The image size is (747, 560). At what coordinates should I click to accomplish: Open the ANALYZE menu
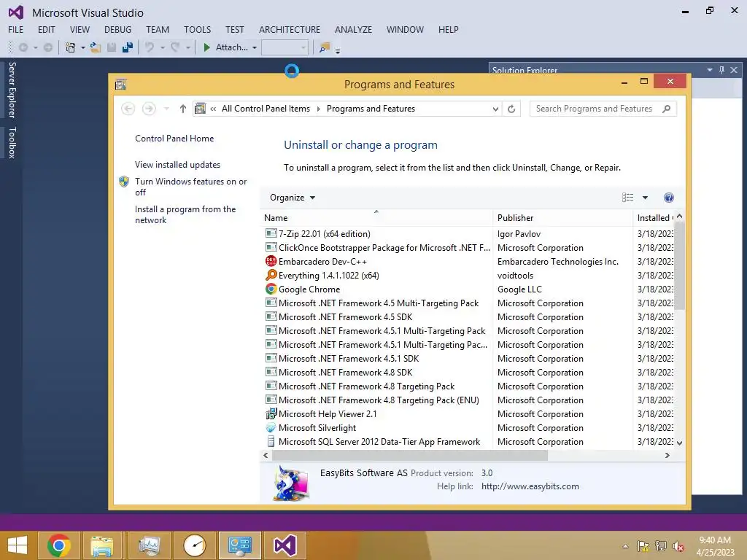click(353, 29)
